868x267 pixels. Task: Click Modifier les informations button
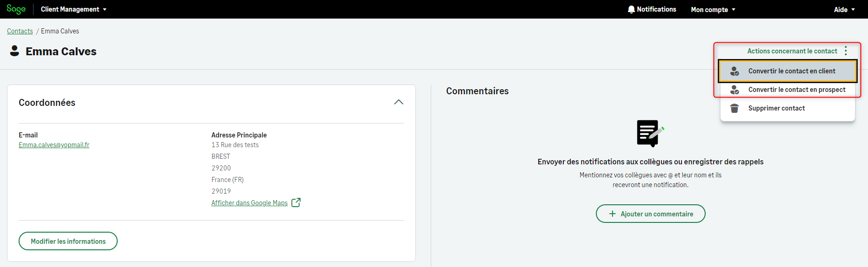click(x=68, y=241)
